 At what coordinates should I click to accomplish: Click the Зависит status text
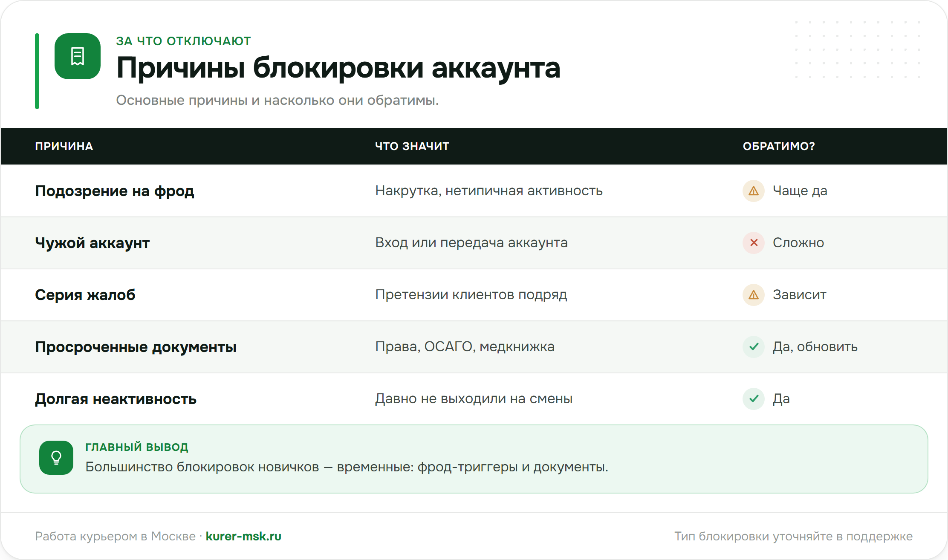click(800, 295)
